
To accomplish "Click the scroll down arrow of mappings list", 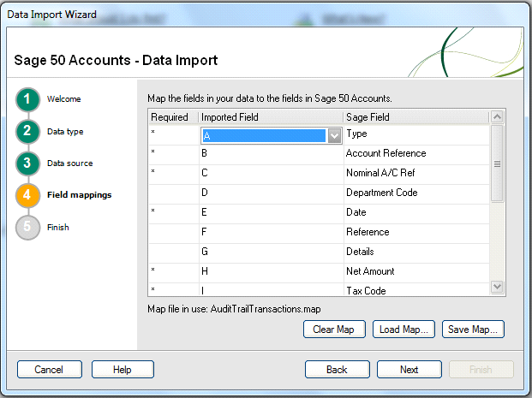I will [497, 288].
